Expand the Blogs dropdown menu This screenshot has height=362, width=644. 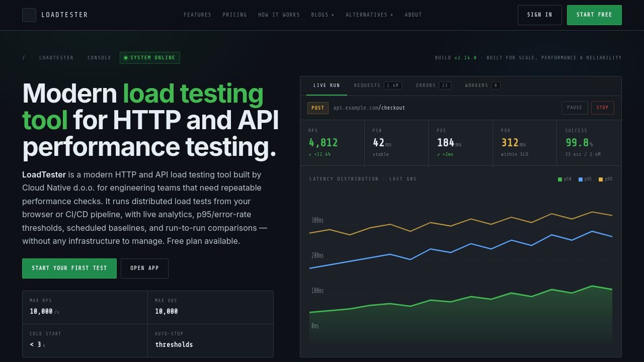tap(323, 15)
